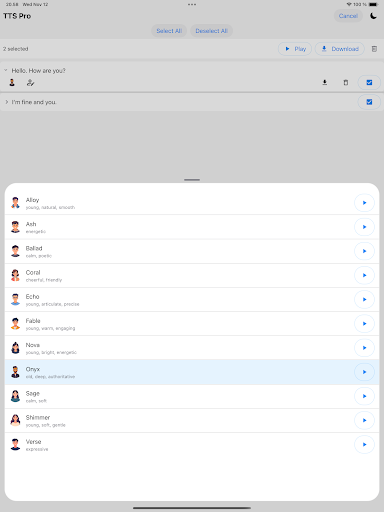384x512 pixels.
Task: Collapse the 'Hello. How are you?' item
Action: tap(6, 70)
